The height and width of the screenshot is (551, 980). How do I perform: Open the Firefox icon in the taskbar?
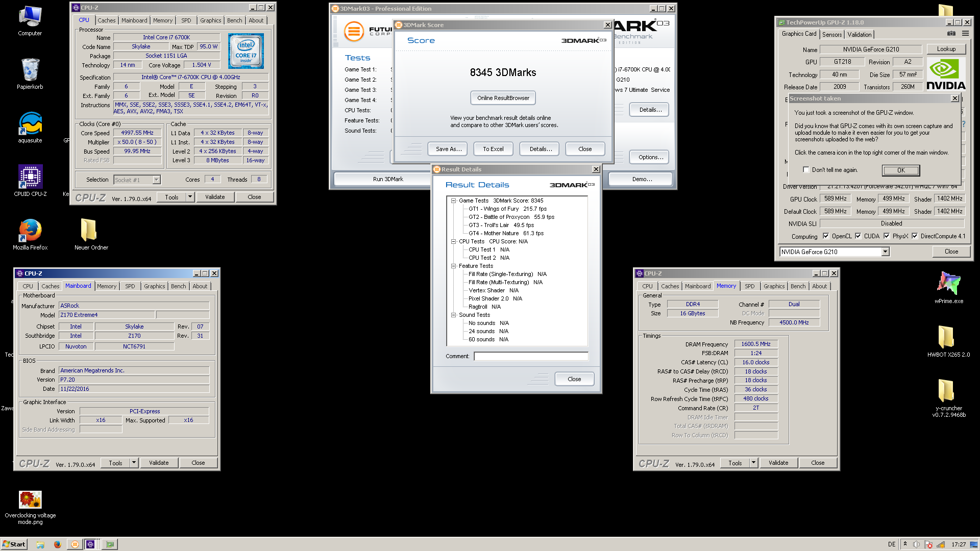pos(57,544)
